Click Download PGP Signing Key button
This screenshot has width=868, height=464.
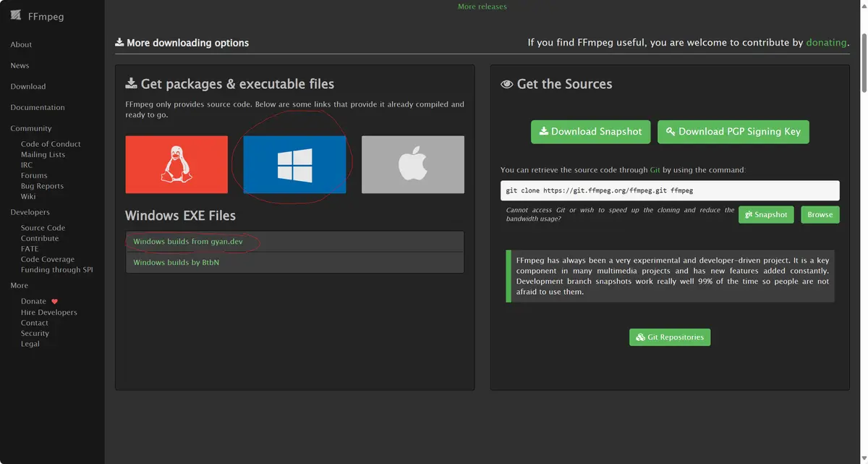click(x=733, y=132)
